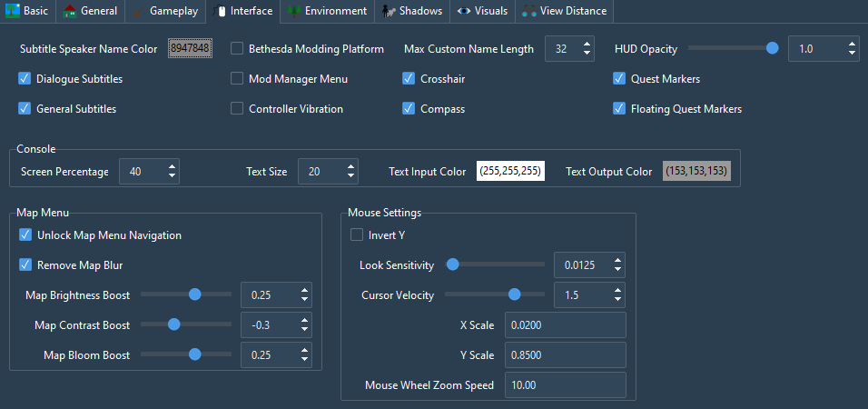This screenshot has height=409, width=868.
Task: Switch to the Visuals tab
Action: (x=482, y=11)
